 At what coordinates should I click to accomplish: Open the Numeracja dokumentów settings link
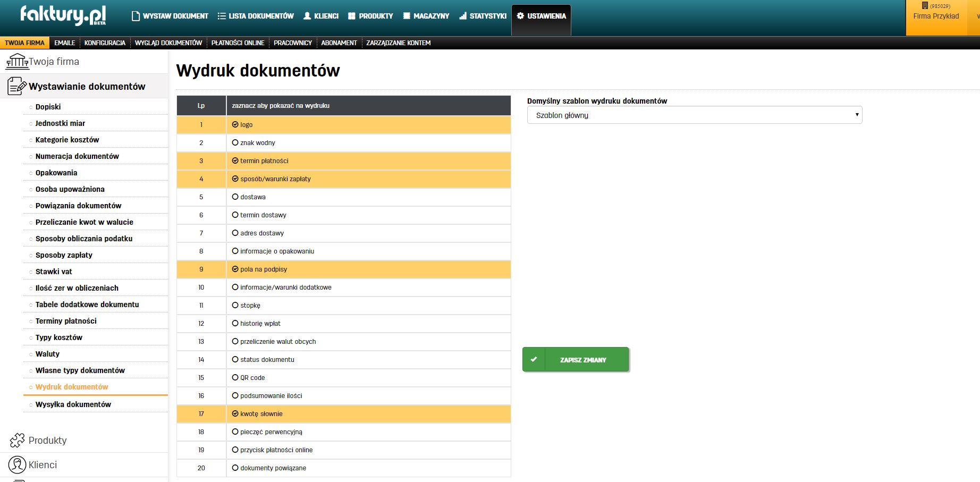pyautogui.click(x=77, y=156)
